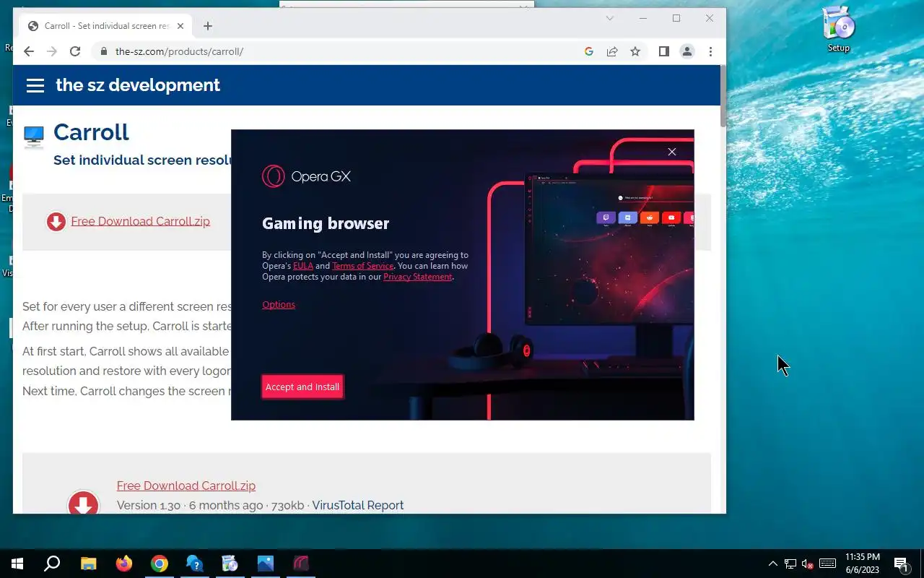This screenshot has height=578, width=924.
Task: Open the Windows Start menu
Action: point(17,564)
